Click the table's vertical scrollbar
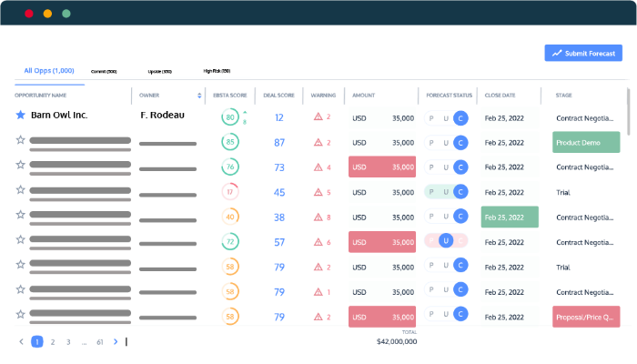Image resolution: width=637 pixels, height=364 pixels. (x=628, y=109)
